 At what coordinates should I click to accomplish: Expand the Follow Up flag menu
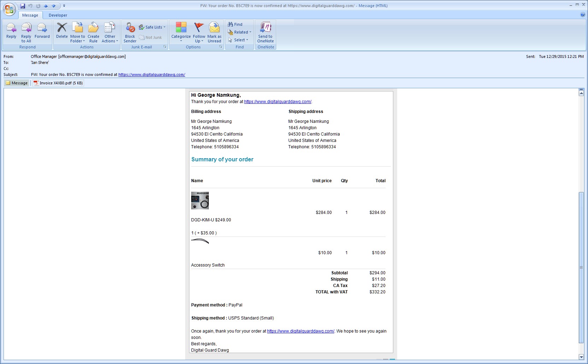tap(199, 32)
